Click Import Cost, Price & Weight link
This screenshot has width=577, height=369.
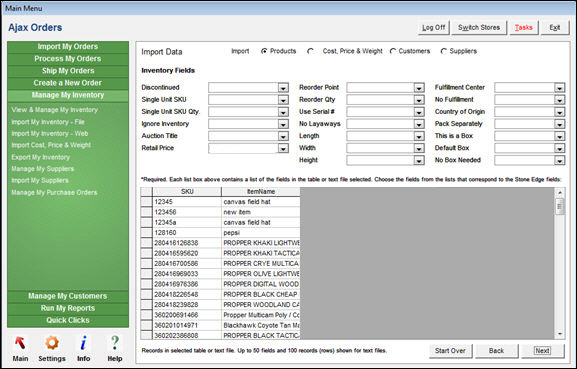point(51,145)
